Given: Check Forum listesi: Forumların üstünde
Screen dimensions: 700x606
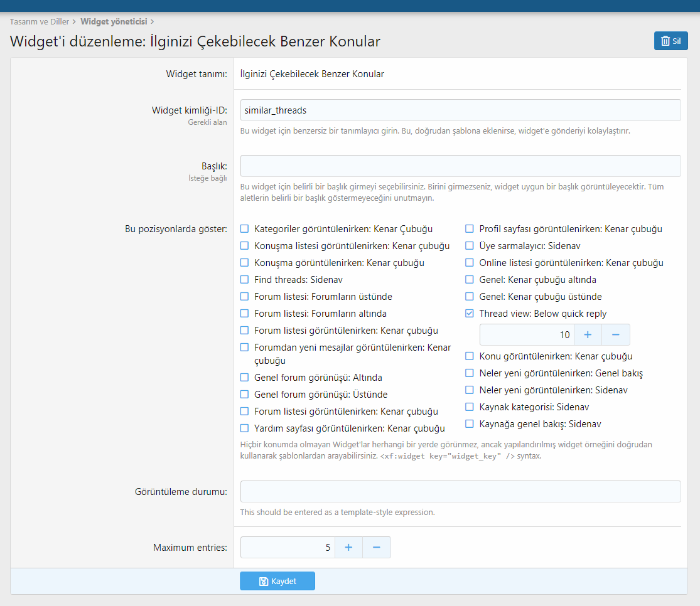Looking at the screenshot, I should click(x=245, y=297).
